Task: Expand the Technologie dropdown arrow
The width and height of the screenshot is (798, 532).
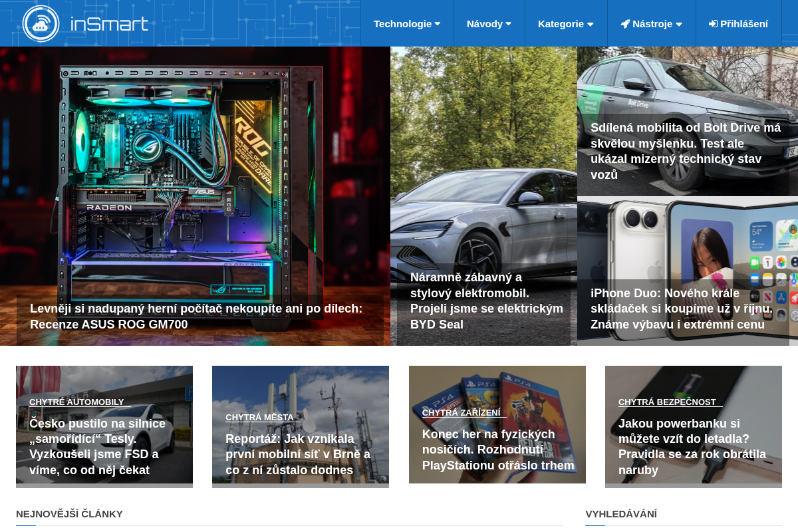Action: point(438,24)
